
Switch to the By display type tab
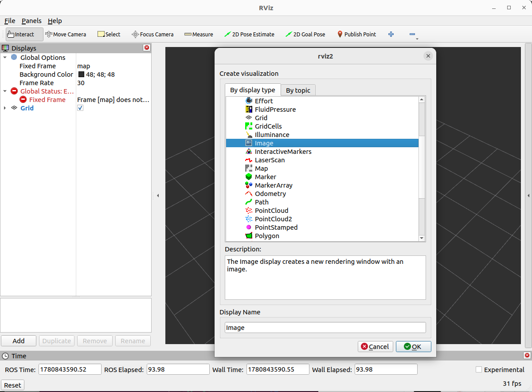pyautogui.click(x=253, y=90)
